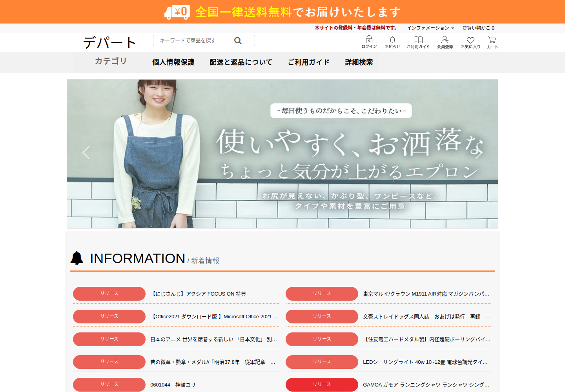The width and height of the screenshot is (565, 392).
Task: Open the user guide book icon
Action: pos(418,42)
